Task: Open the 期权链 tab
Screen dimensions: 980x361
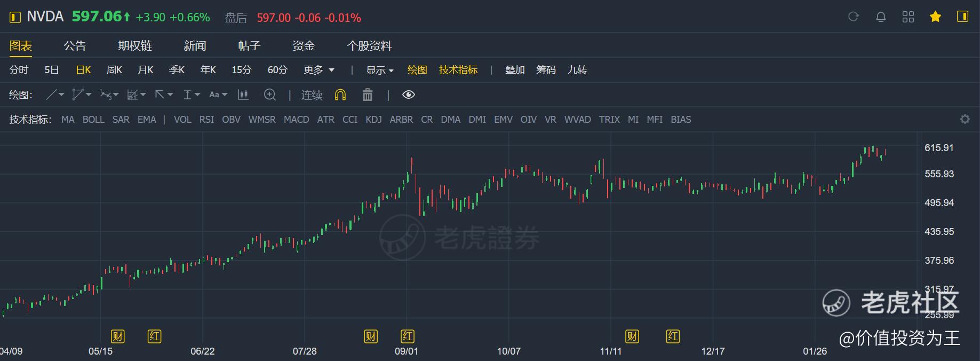Action: (x=135, y=46)
